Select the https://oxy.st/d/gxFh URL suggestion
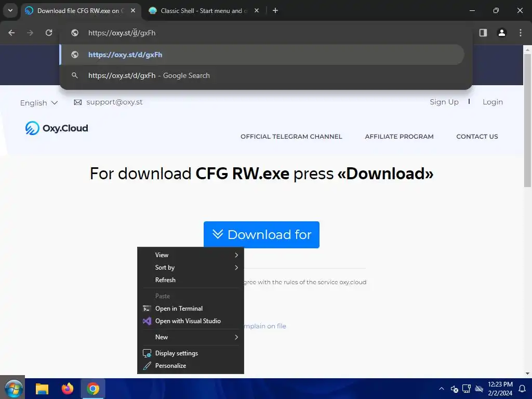 [262, 55]
